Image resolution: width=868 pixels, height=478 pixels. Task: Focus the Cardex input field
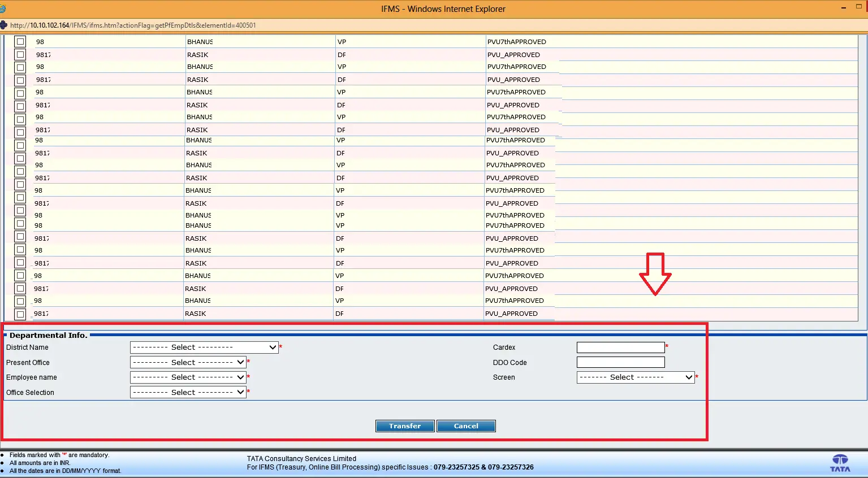[621, 347]
